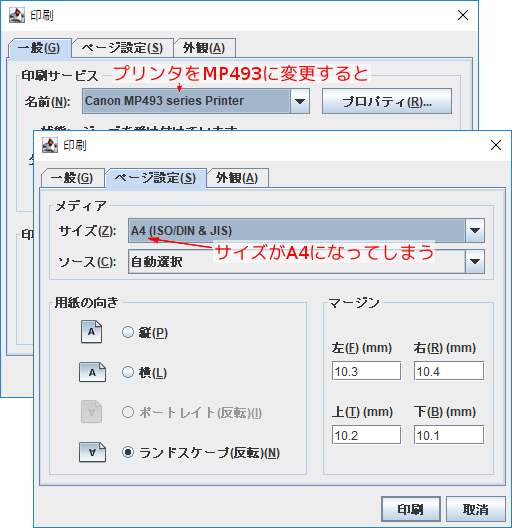Click the 印刷 print button

tap(411, 509)
